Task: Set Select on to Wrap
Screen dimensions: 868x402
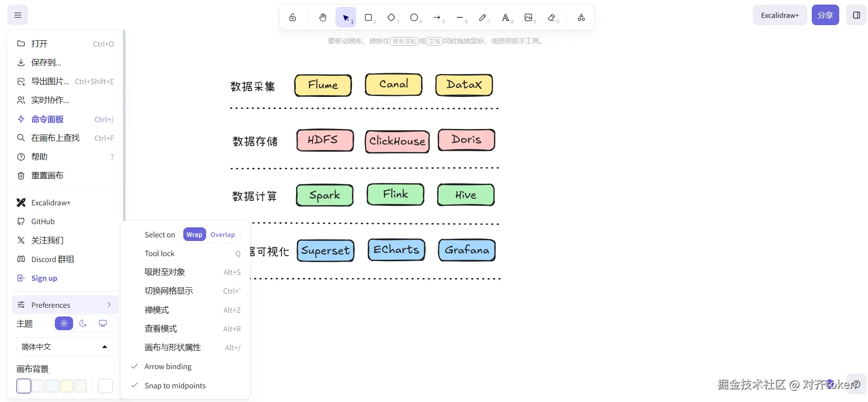Action: click(194, 234)
